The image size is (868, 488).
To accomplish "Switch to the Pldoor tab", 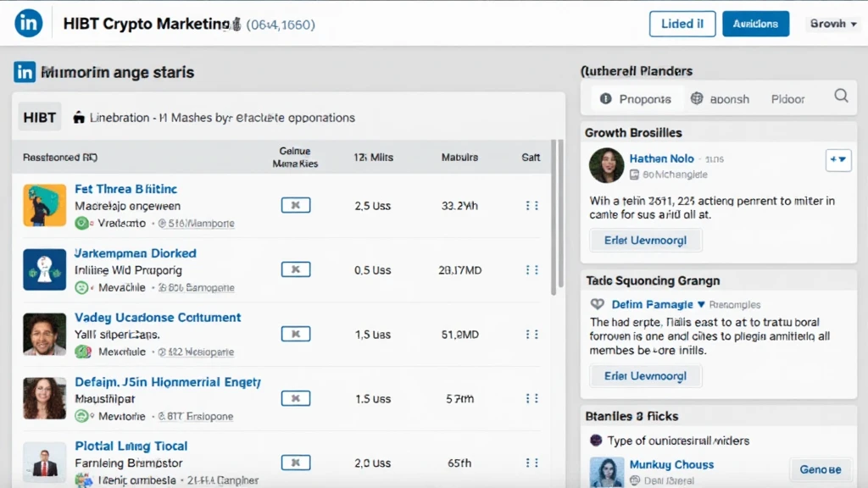I will (x=787, y=98).
